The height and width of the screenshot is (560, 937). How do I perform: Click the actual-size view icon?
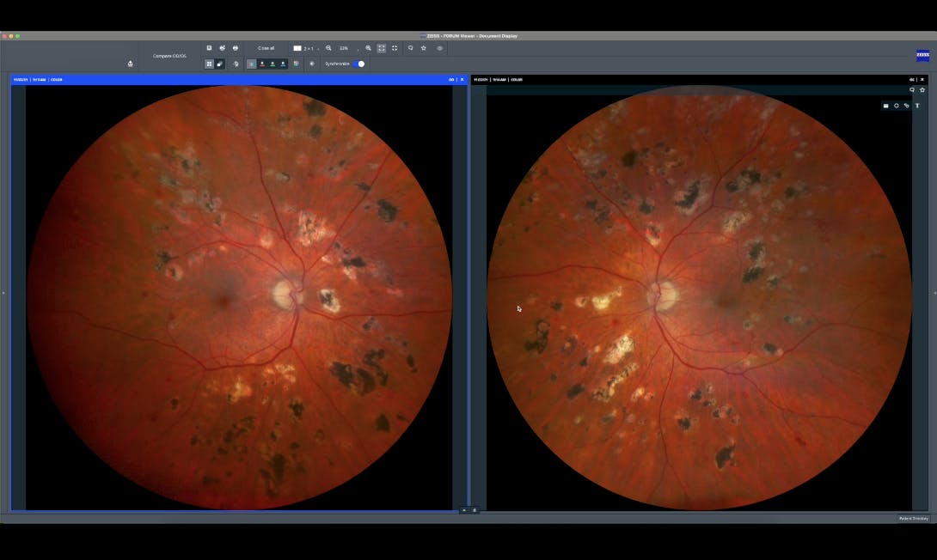[x=395, y=48]
